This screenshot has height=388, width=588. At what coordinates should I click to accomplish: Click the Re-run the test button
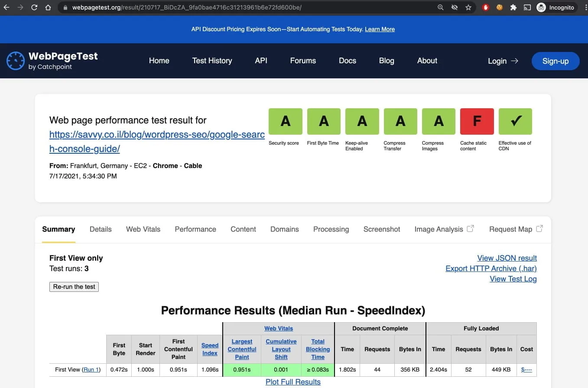(x=74, y=287)
